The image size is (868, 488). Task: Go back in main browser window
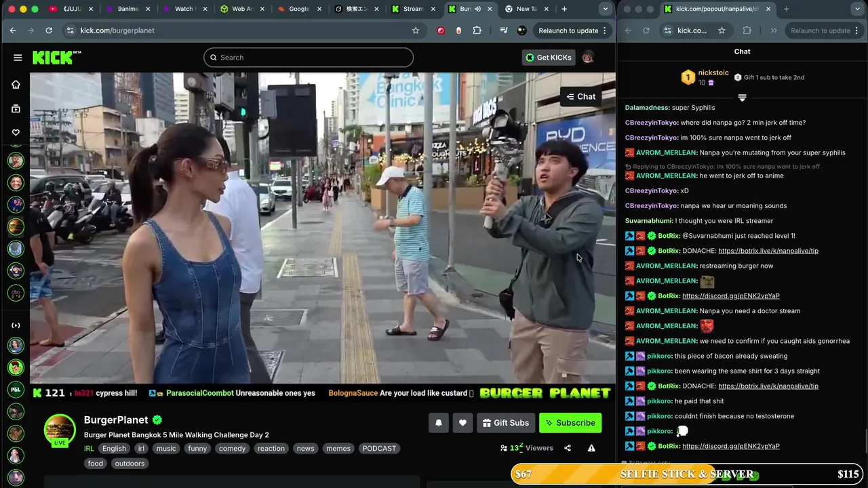13,30
